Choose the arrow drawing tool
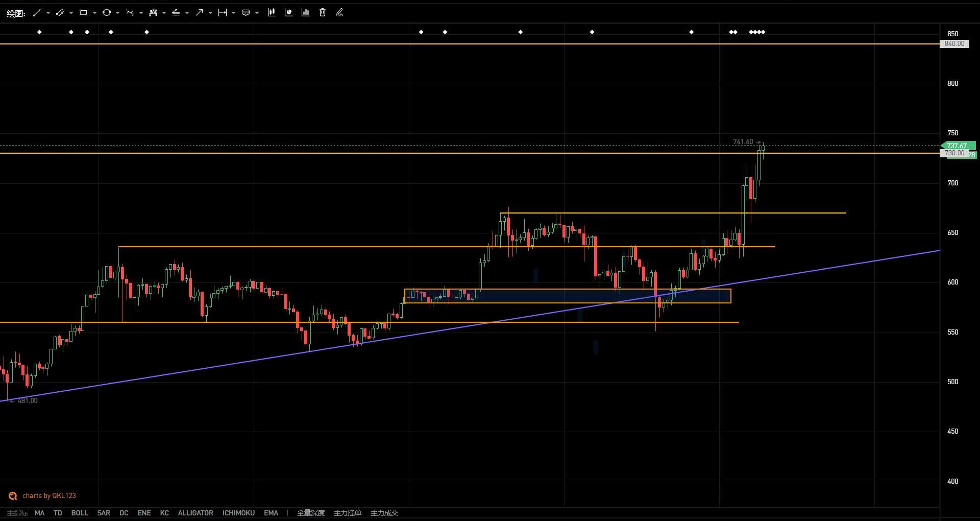The height and width of the screenshot is (521, 980). coord(199,13)
